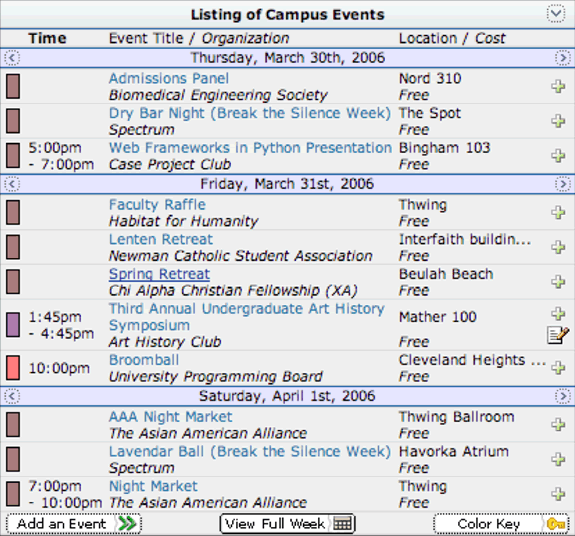
Task: Show the Color Key
Action: (x=501, y=524)
